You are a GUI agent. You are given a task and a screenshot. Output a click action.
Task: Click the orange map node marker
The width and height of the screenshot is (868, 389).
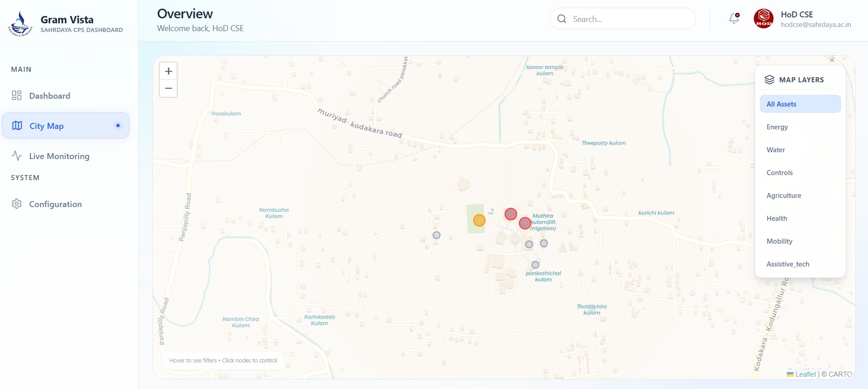479,220
